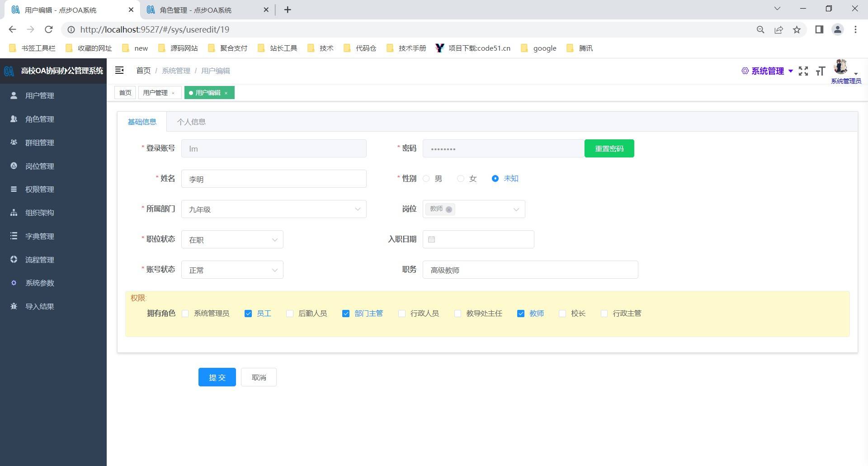Click the 用户管理 sidebar icon

(14, 95)
